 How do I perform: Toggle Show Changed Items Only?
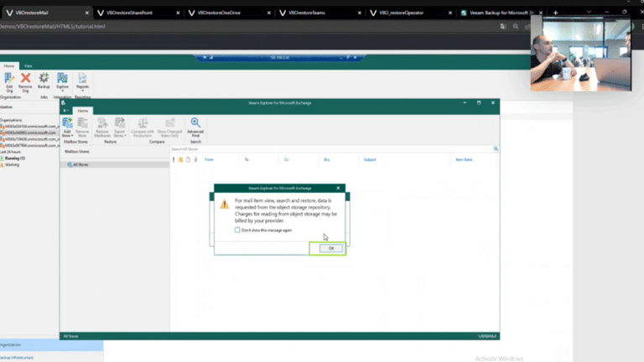169,127
